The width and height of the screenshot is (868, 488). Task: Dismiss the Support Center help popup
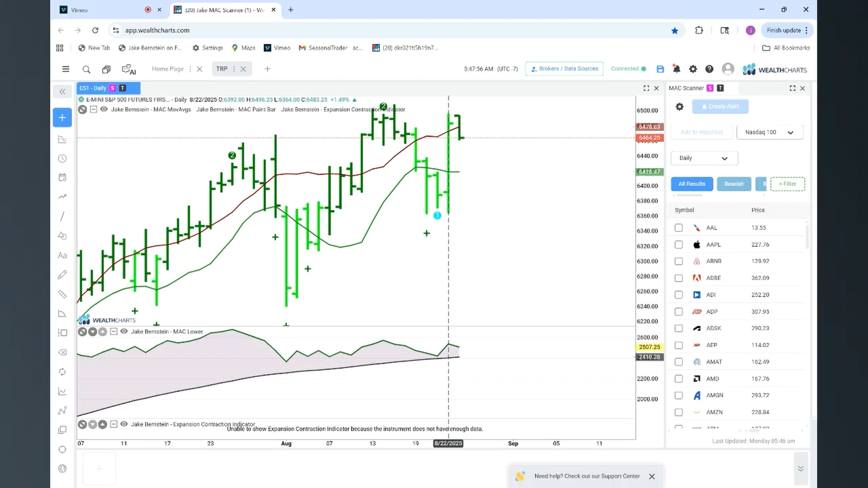tap(651, 476)
